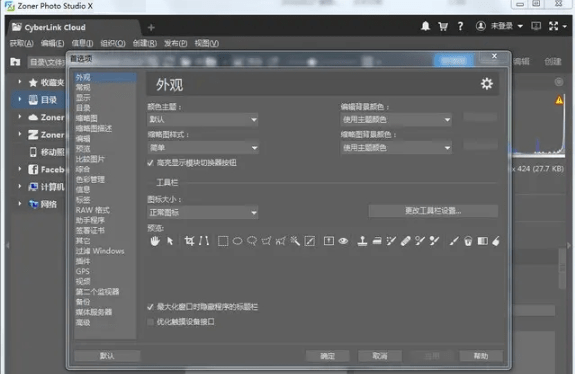575x374 pixels.
Task: Select the gradient tool icon
Action: 483,241
